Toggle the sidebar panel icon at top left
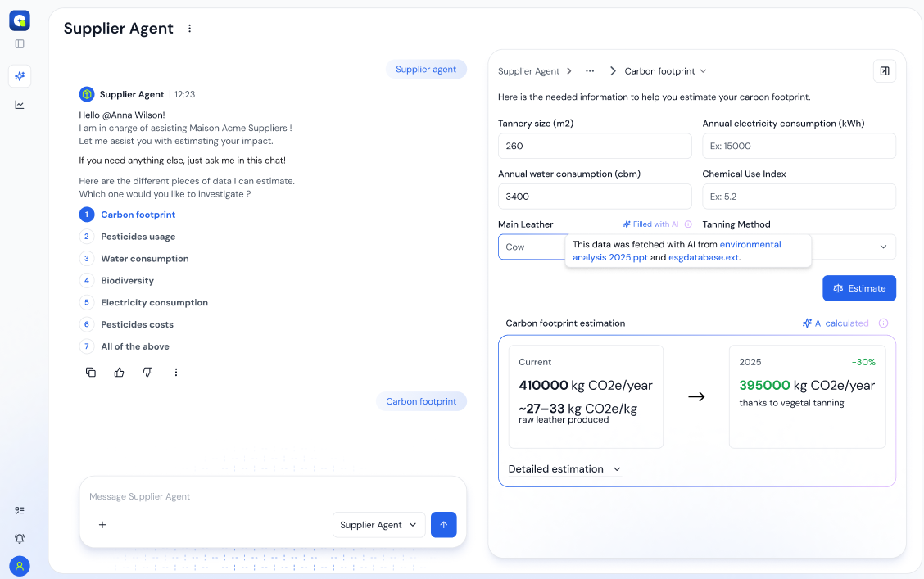The height and width of the screenshot is (579, 924). coord(20,44)
